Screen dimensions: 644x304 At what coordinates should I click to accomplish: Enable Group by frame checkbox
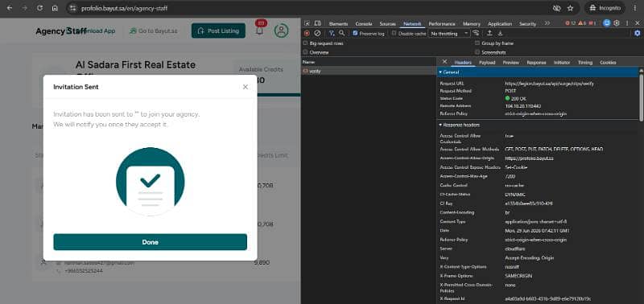(477, 43)
